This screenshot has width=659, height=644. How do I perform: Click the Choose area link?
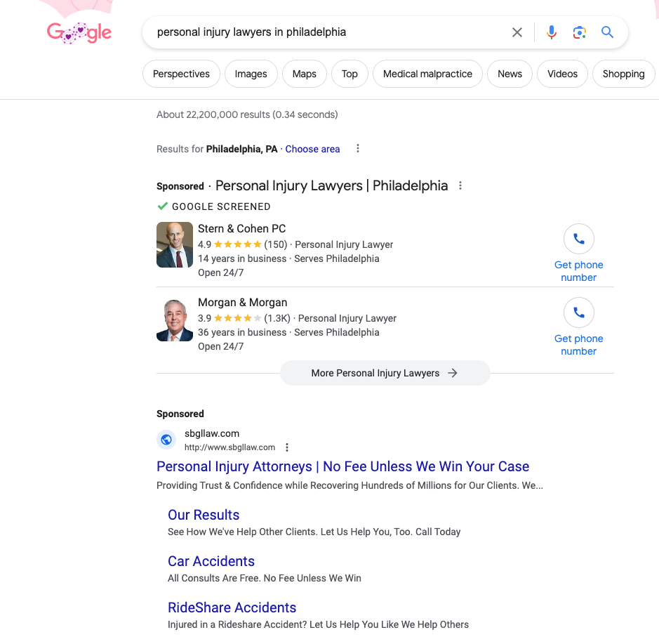tap(312, 149)
